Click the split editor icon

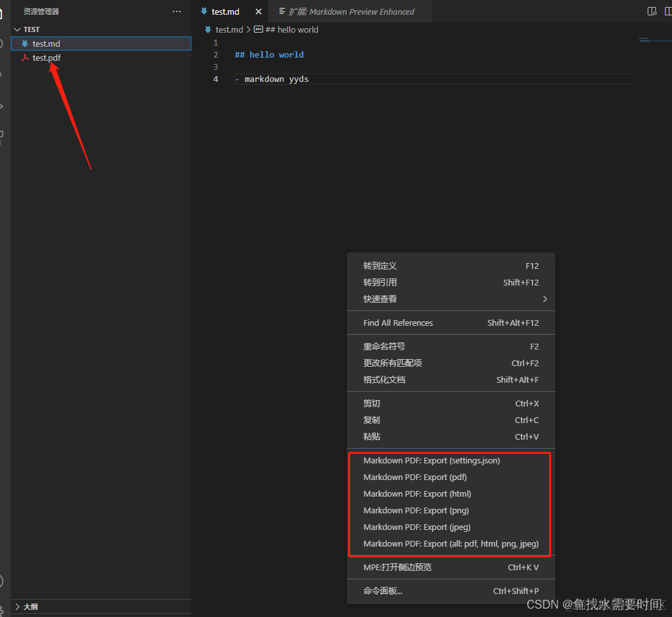pyautogui.click(x=668, y=12)
